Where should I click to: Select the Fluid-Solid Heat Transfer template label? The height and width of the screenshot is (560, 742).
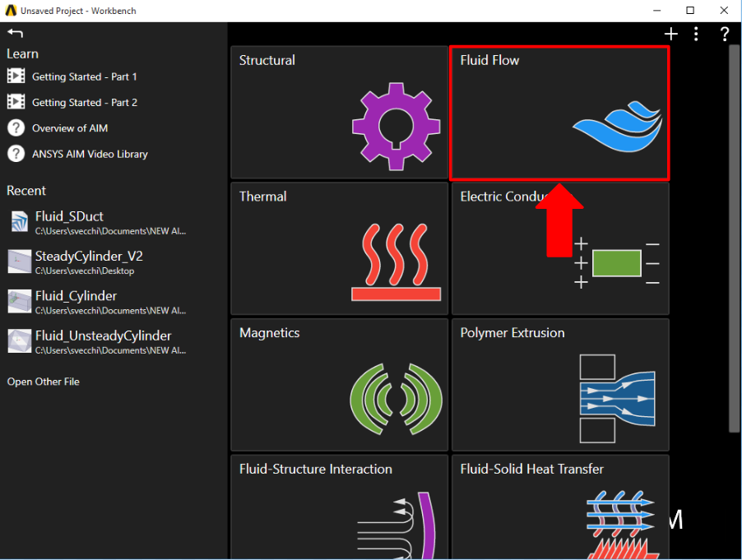point(532,470)
